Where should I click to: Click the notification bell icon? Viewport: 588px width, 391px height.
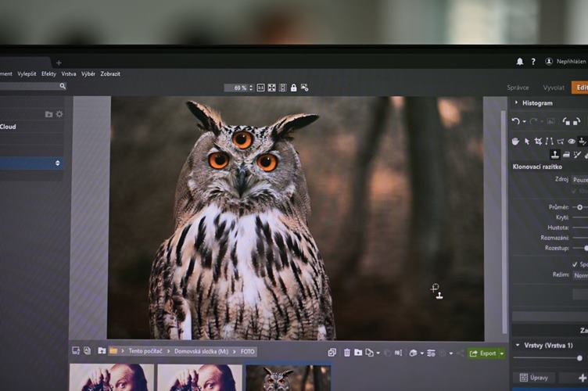(x=520, y=61)
